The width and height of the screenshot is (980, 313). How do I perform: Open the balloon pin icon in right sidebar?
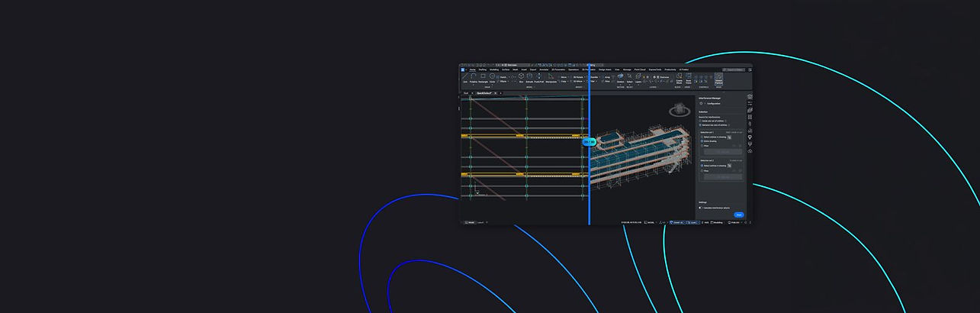tap(750, 137)
